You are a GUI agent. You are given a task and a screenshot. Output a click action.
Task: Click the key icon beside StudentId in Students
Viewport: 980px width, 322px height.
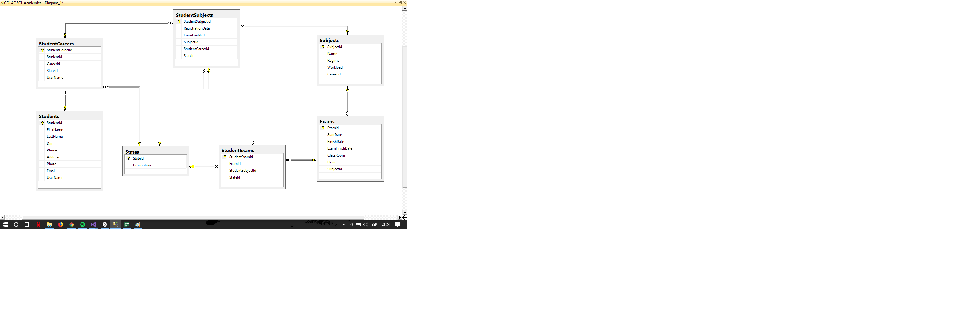43,123
